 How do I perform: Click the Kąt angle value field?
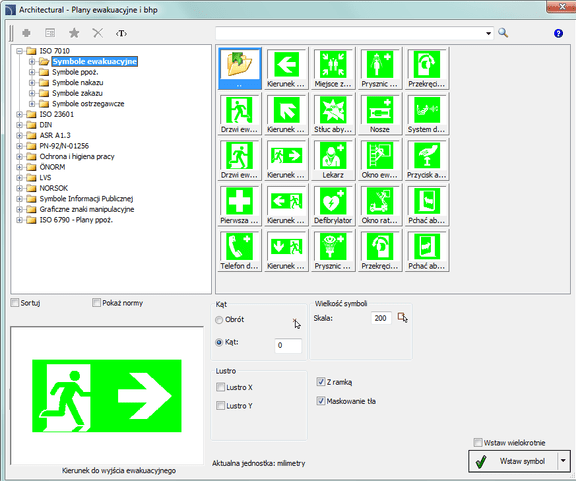pos(288,345)
